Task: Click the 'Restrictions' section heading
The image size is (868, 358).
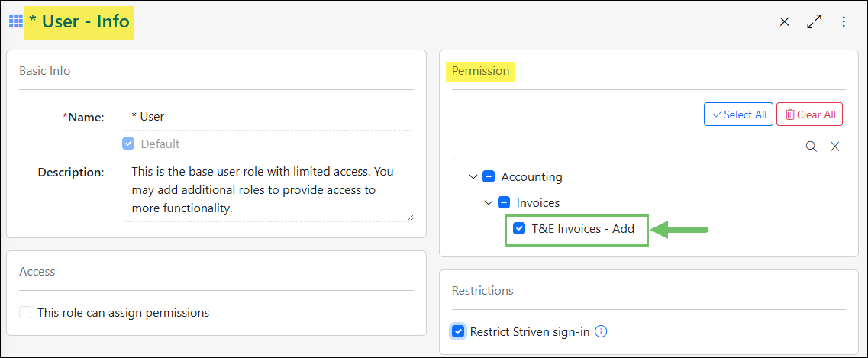Action: click(482, 291)
